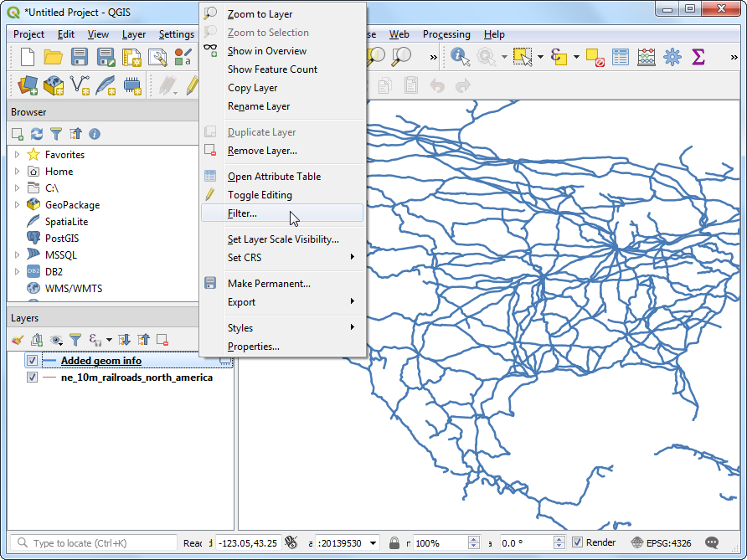This screenshot has height=560, width=747.
Task: Click the Statistical Summary sigma icon
Action: [698, 57]
